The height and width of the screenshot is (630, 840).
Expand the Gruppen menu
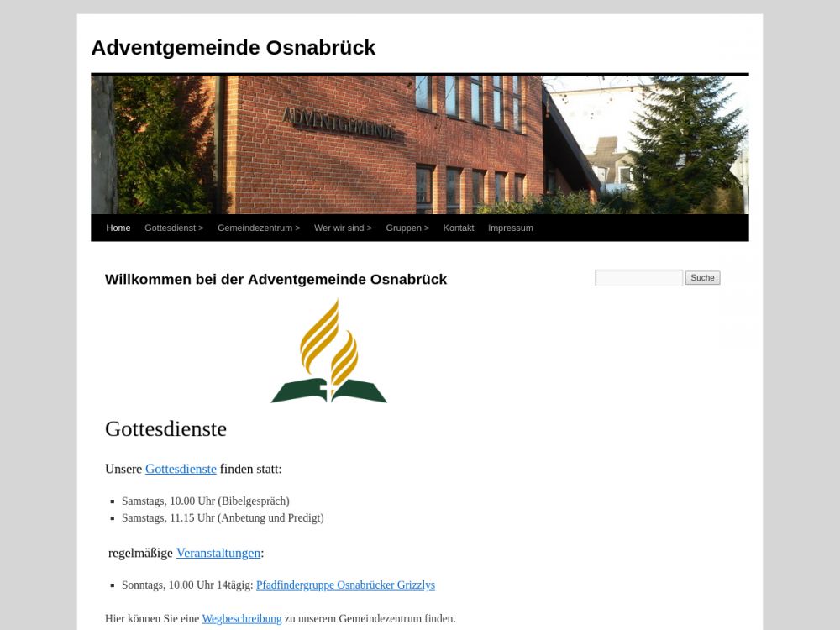coord(407,228)
